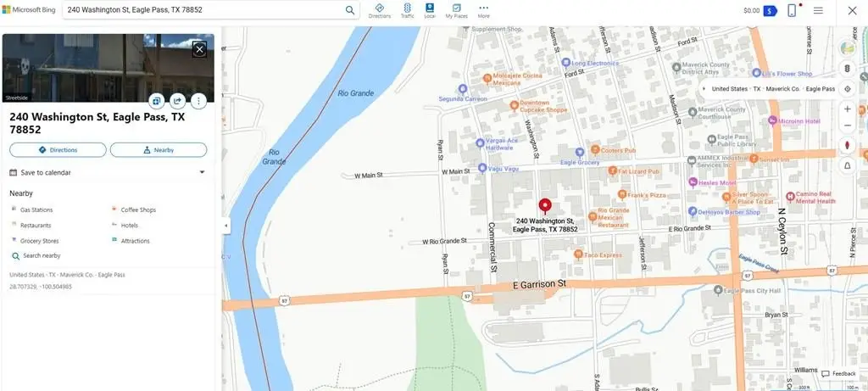Select Gas Stations under Nearby
The width and height of the screenshot is (868, 391).
pyautogui.click(x=36, y=209)
